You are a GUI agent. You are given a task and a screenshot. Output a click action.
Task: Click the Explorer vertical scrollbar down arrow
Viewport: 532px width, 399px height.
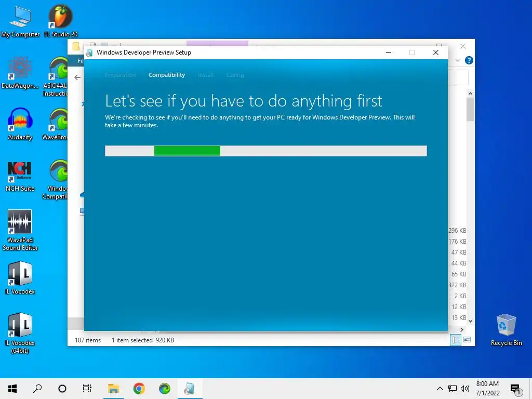[470, 321]
